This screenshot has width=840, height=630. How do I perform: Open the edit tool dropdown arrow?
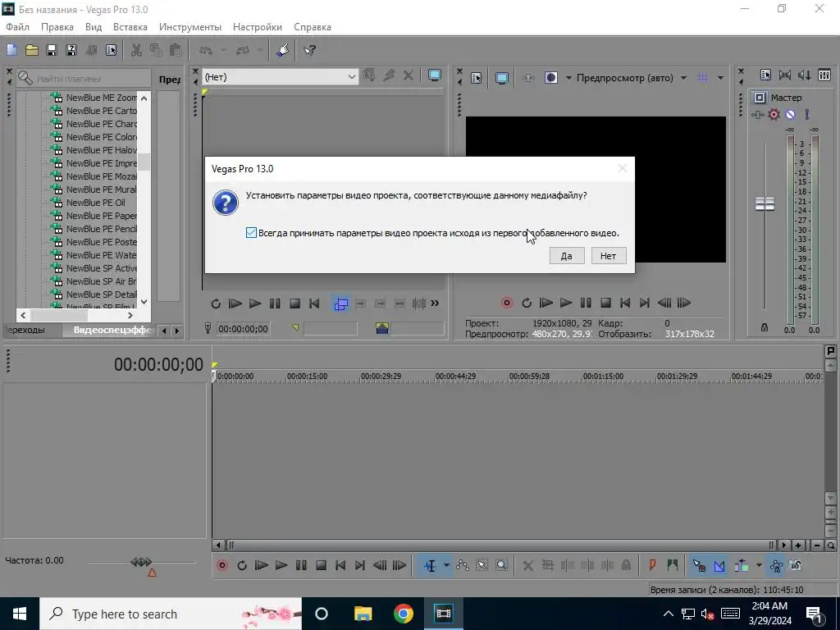(446, 565)
